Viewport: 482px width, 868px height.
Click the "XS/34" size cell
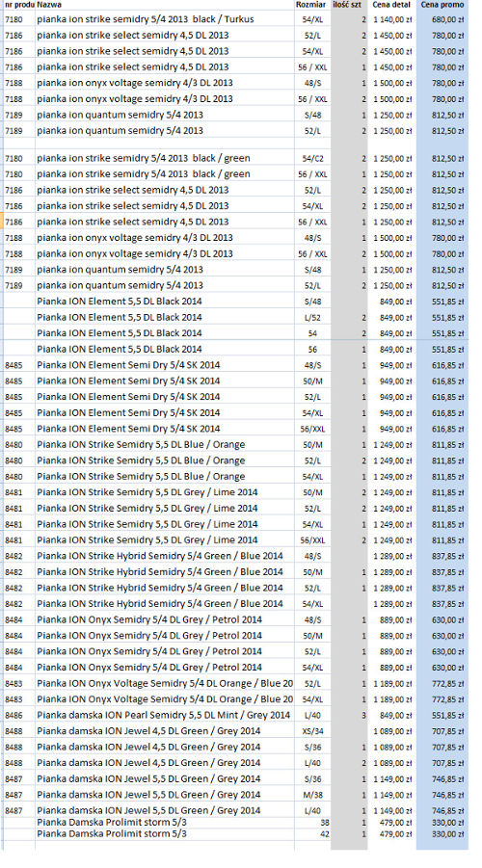(x=312, y=732)
